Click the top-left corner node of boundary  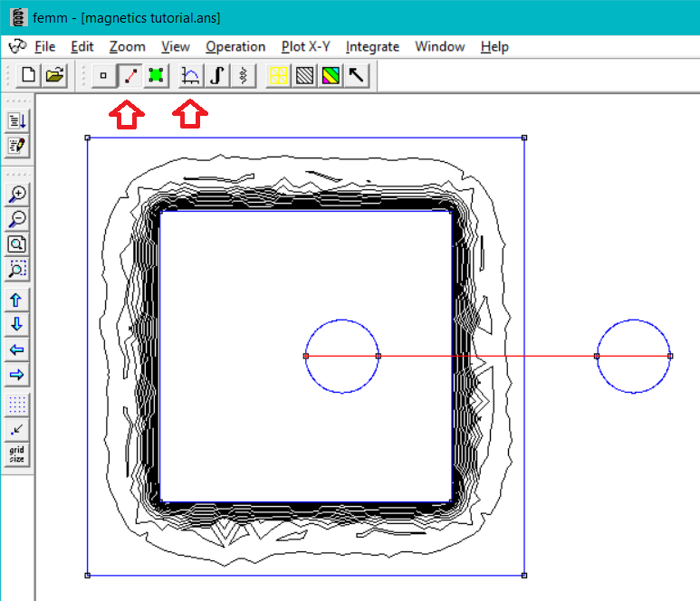click(x=88, y=138)
